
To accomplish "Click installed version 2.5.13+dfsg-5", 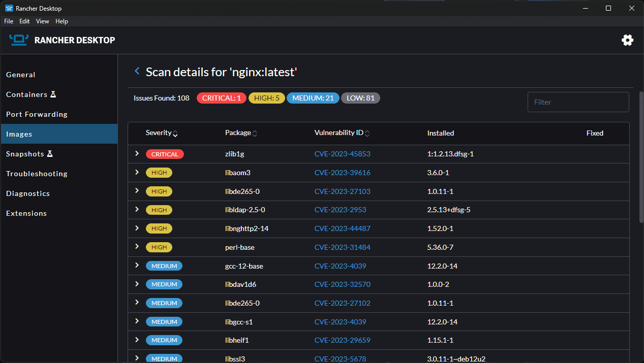I will 449,210.
